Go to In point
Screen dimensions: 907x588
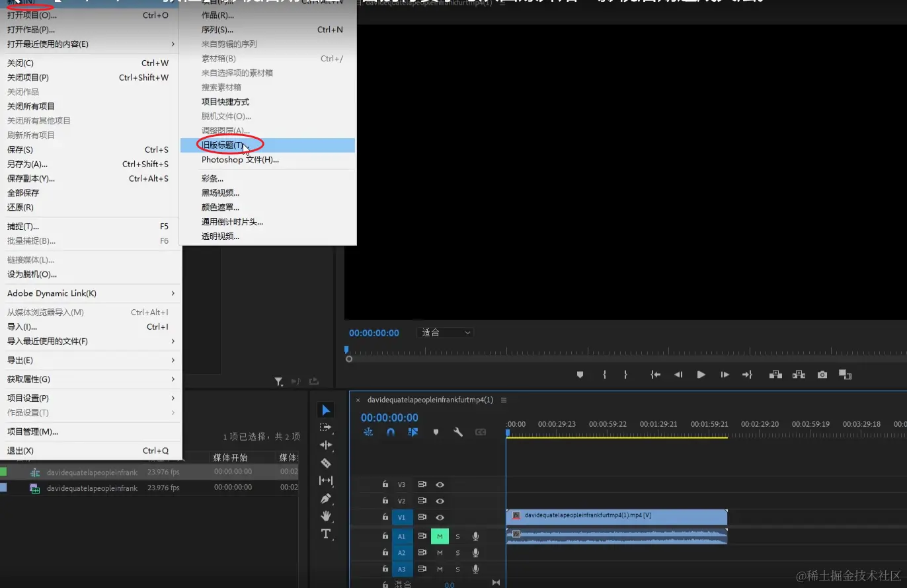[655, 375]
